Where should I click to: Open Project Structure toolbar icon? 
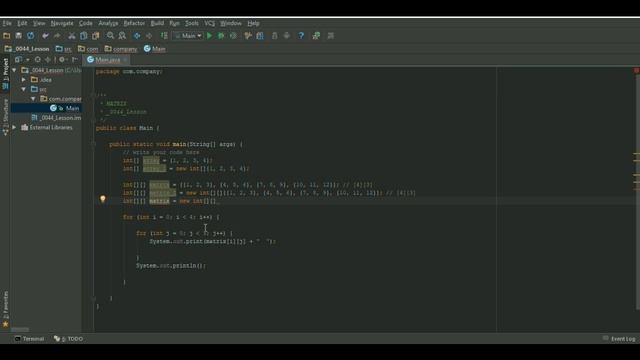260,36
